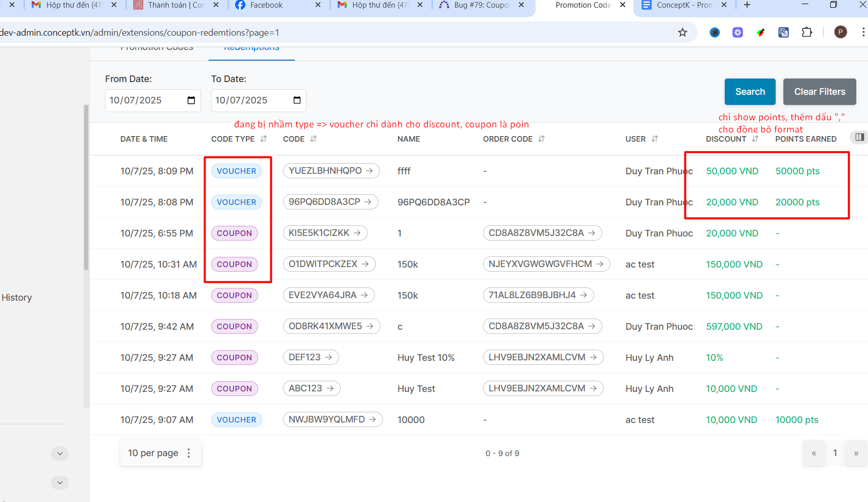Open calendar picker in From Date field
Image resolution: width=868 pixels, height=502 pixels.
tap(191, 100)
